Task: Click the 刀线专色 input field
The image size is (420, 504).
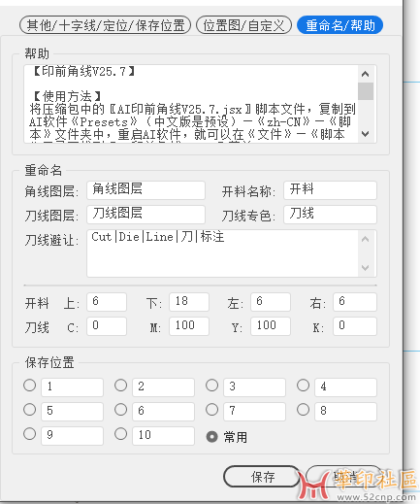Action: pos(330,215)
